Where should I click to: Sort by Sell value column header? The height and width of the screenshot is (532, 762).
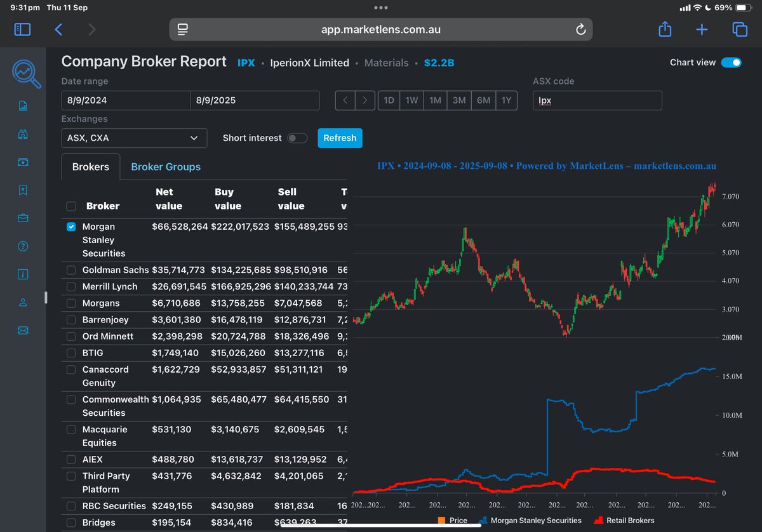click(x=291, y=199)
